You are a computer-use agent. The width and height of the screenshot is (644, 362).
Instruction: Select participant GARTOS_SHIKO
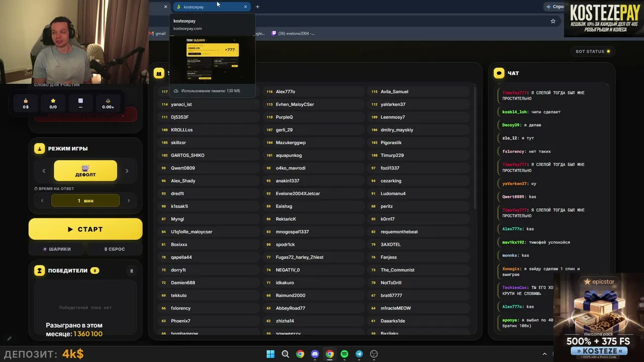[x=208, y=155]
